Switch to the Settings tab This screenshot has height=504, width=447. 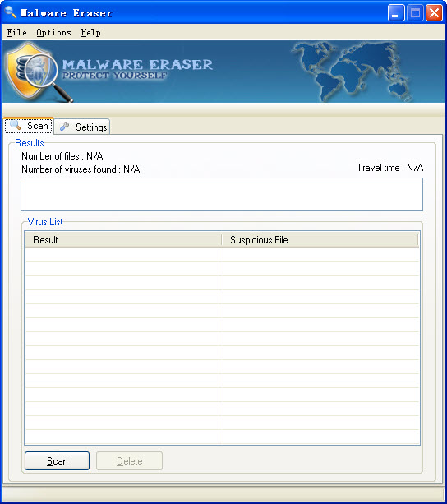pyautogui.click(x=82, y=127)
